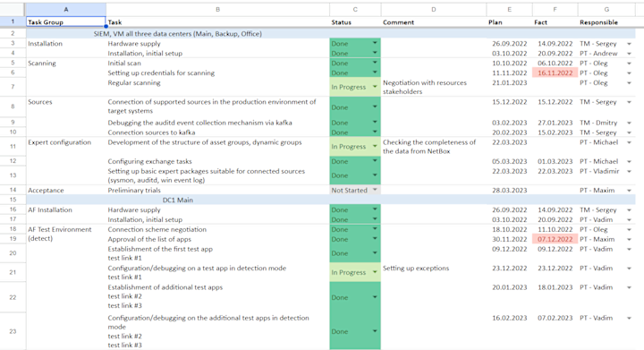Select column D header

point(434,10)
